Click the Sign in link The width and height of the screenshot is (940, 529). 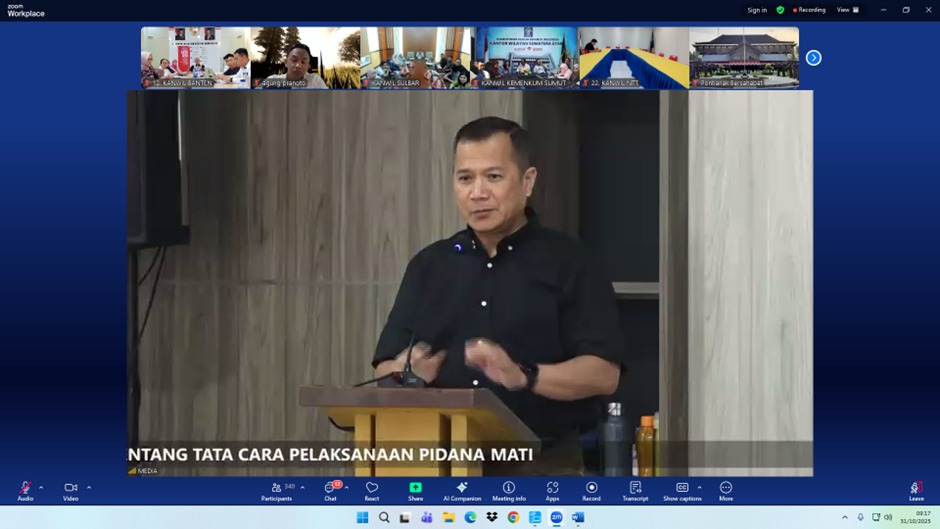tap(757, 10)
